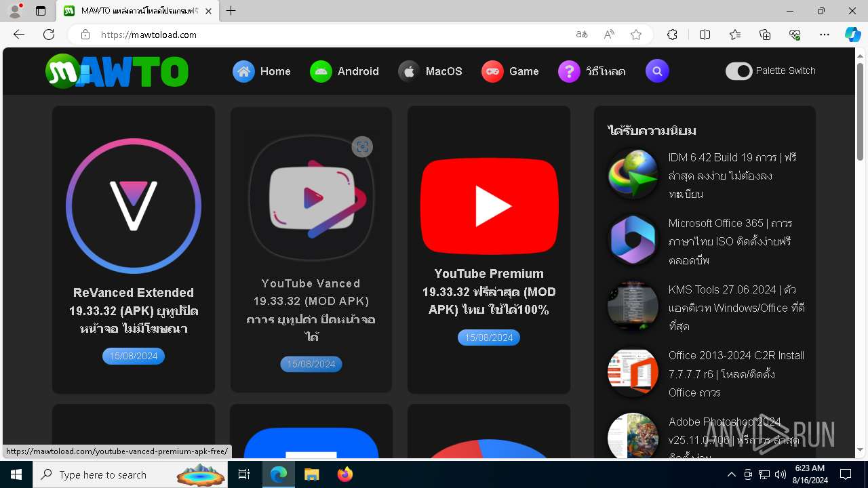This screenshot has width=868, height=488.
Task: Click the date badge under YouTube Premium
Action: [489, 338]
